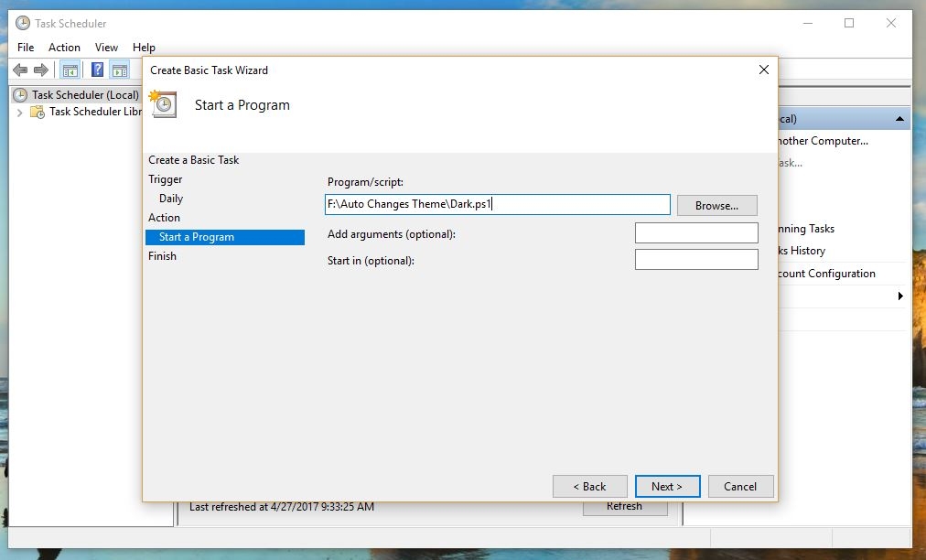The image size is (926, 560).
Task: Open the File menu
Action: (x=26, y=48)
